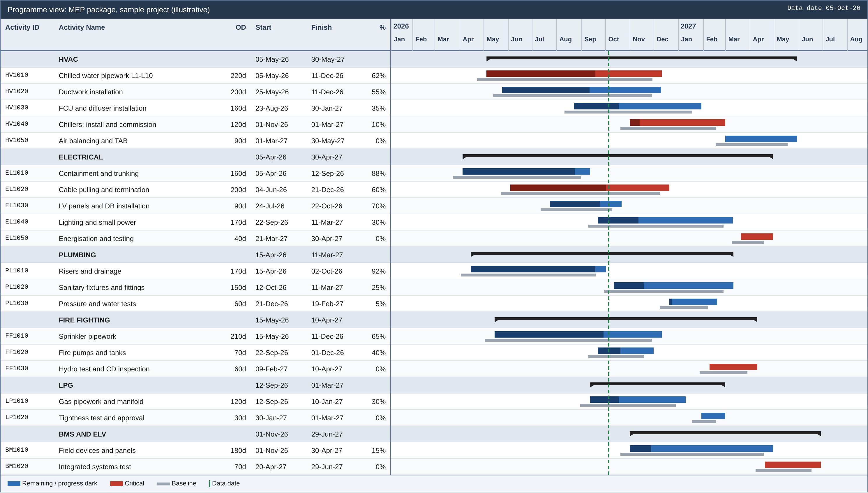
Task: Click the BMS AND ELV summary bar
Action: (x=725, y=433)
